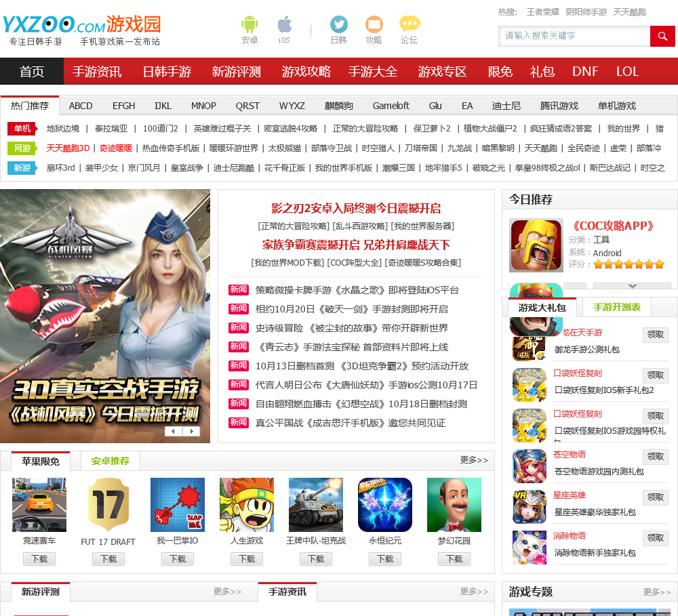Open the 竞速赛车 game icon
The image size is (678, 616).
(x=39, y=504)
